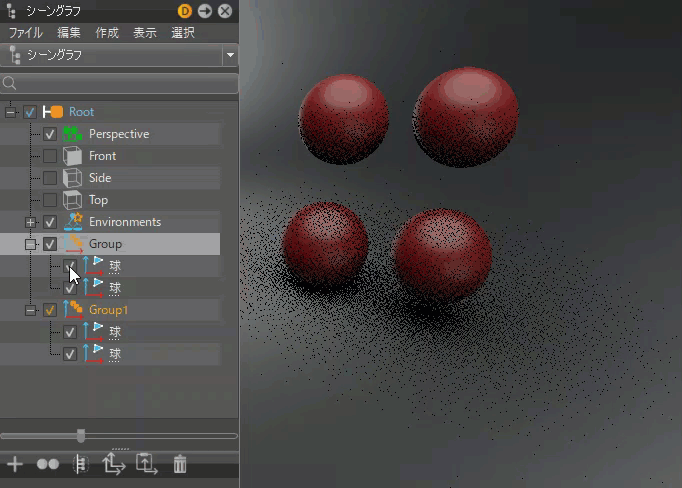Click the transform-axis icon in the bottom toolbar

click(x=114, y=464)
